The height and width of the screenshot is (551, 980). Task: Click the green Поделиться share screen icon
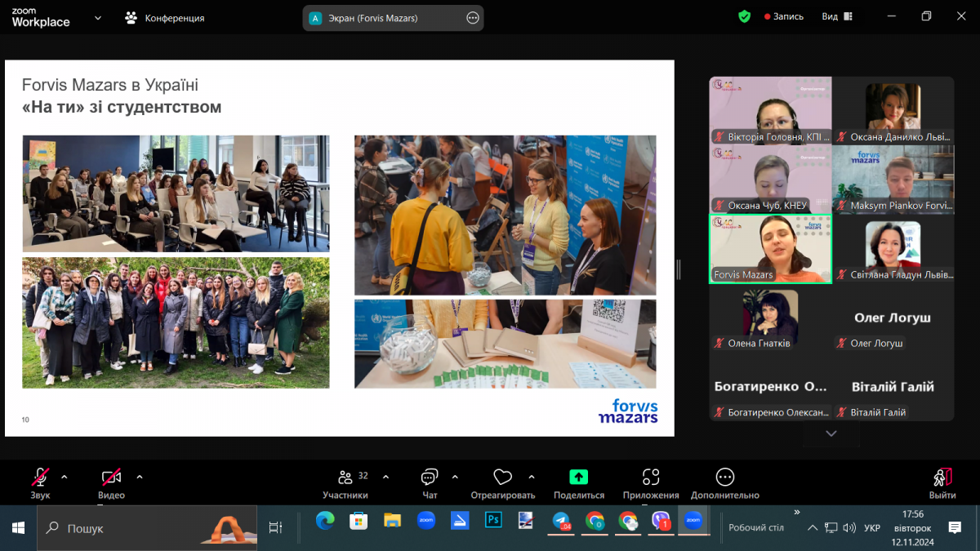(x=578, y=478)
